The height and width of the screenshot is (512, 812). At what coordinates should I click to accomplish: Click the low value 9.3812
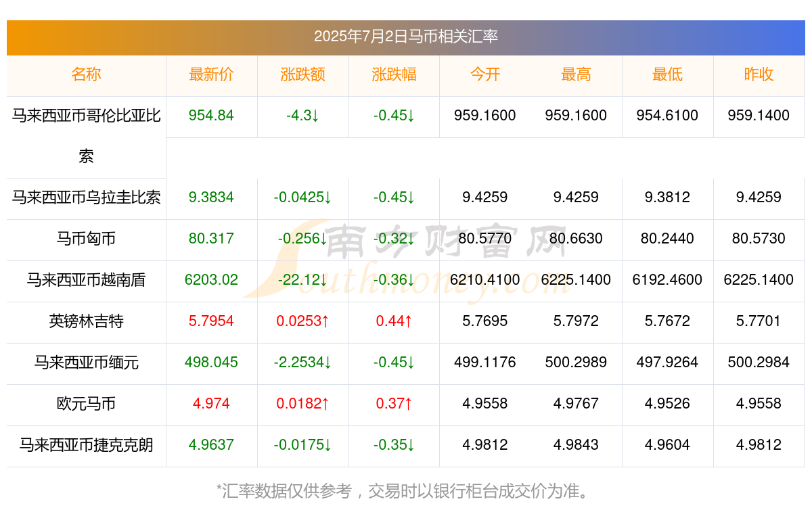[x=667, y=197]
